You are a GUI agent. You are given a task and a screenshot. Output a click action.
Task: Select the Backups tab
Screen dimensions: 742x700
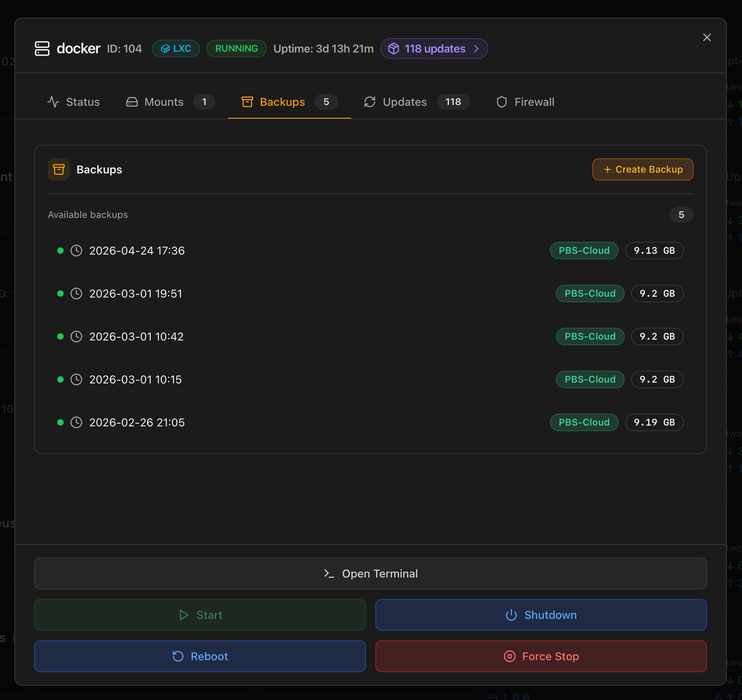tap(289, 102)
